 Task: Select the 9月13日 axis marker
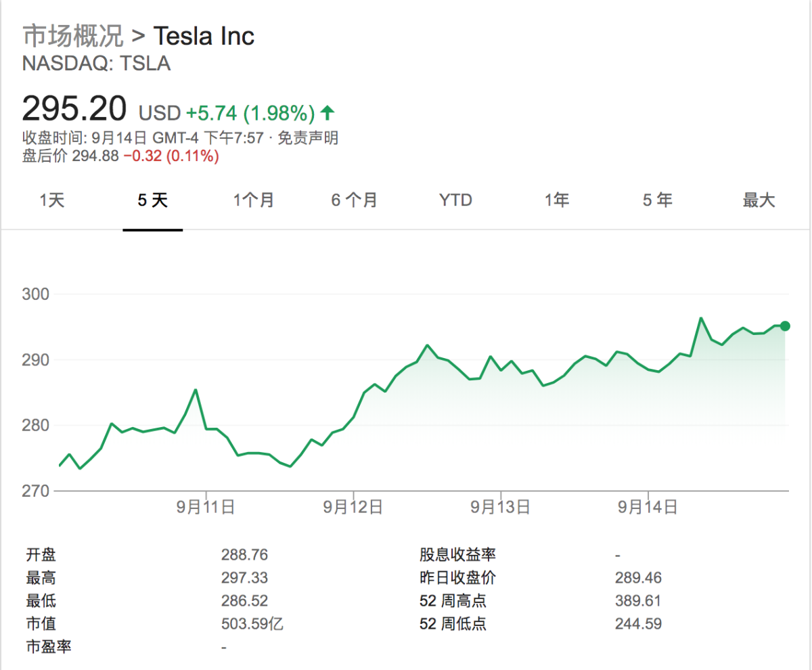point(501,507)
